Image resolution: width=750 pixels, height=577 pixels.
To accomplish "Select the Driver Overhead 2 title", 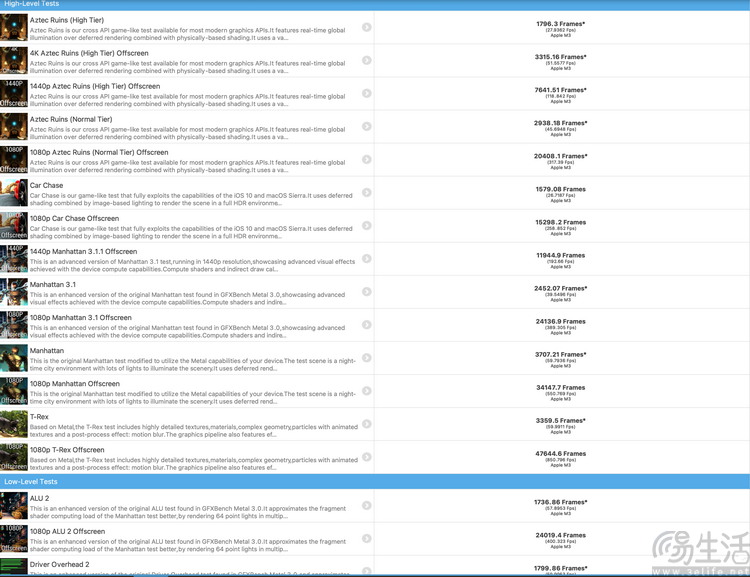I will click(x=59, y=564).
